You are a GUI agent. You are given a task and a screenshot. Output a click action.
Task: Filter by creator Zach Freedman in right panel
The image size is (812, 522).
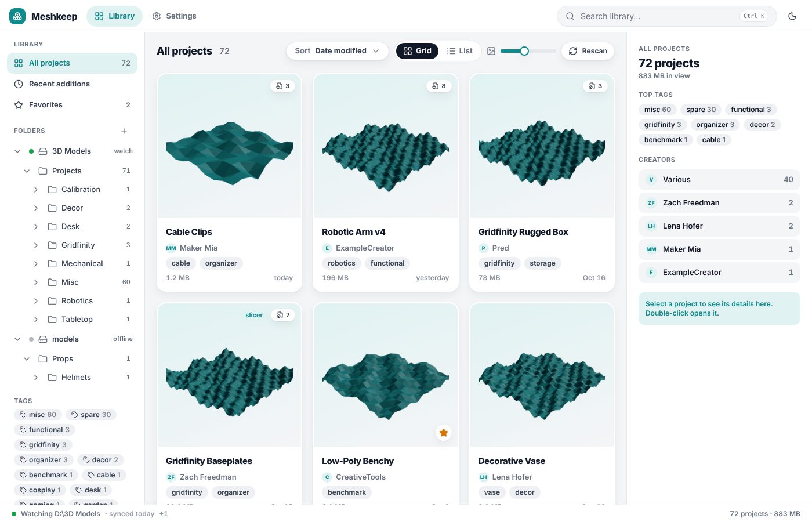pyautogui.click(x=719, y=203)
